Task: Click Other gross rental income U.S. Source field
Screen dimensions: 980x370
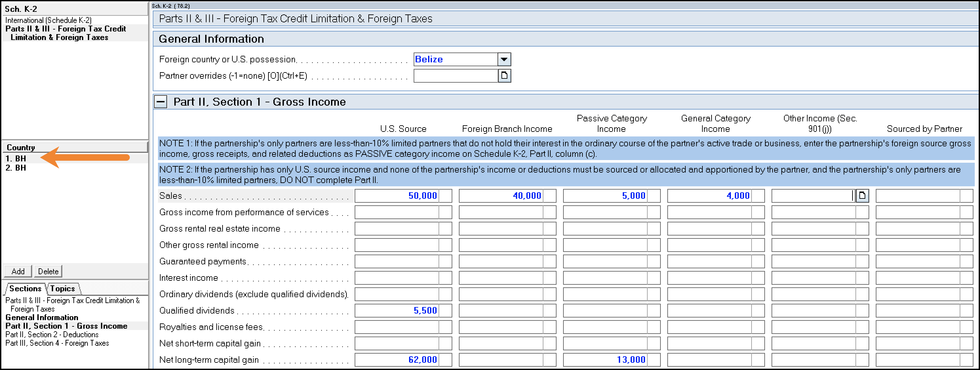Action: pyautogui.click(x=397, y=245)
